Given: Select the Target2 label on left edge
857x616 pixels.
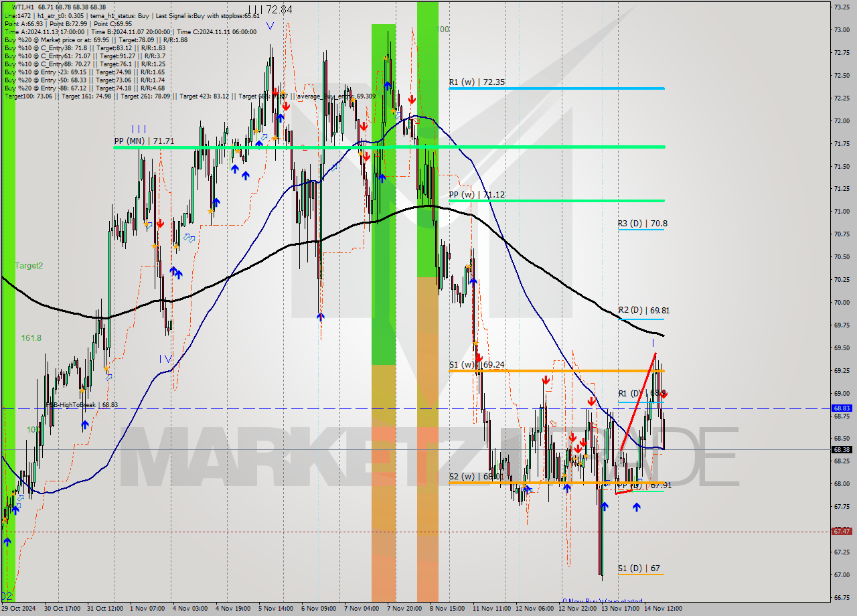Looking at the screenshot, I should [x=29, y=266].
